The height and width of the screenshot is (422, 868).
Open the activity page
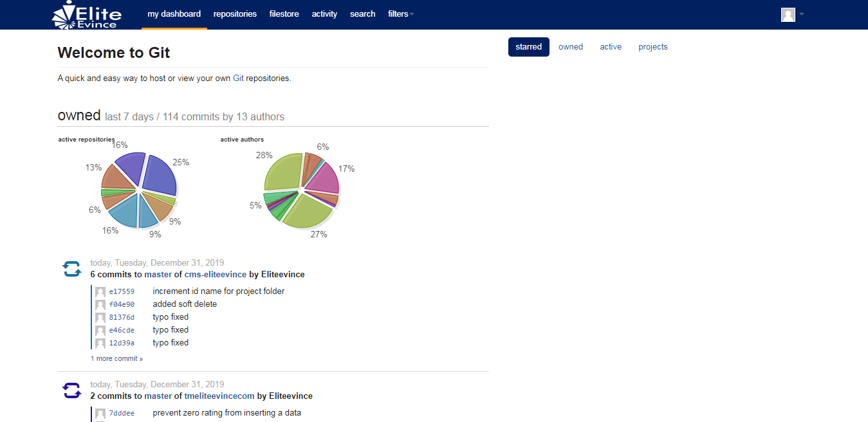(x=324, y=14)
